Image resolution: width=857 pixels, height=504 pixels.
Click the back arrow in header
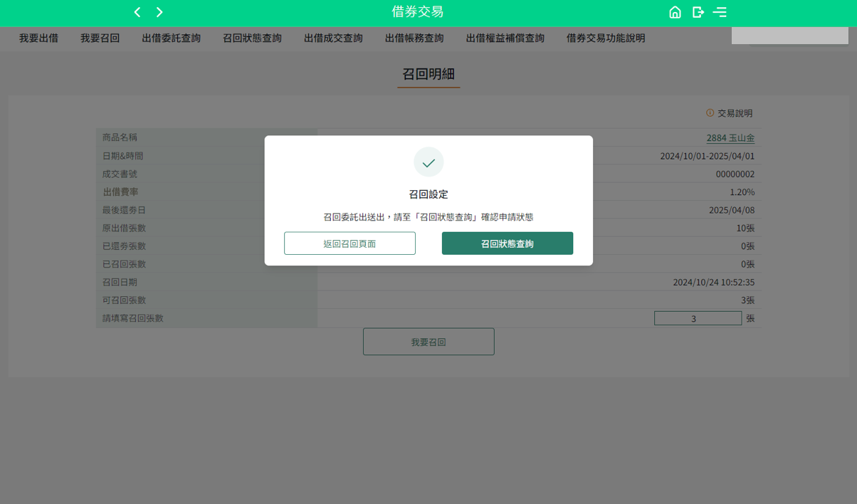click(x=137, y=12)
